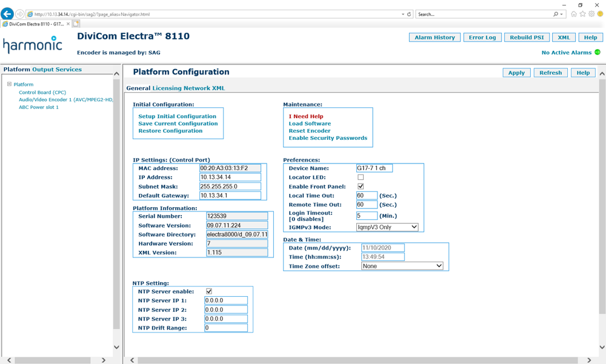Click the green alarm status indicator
606x364 pixels.
(x=598, y=52)
